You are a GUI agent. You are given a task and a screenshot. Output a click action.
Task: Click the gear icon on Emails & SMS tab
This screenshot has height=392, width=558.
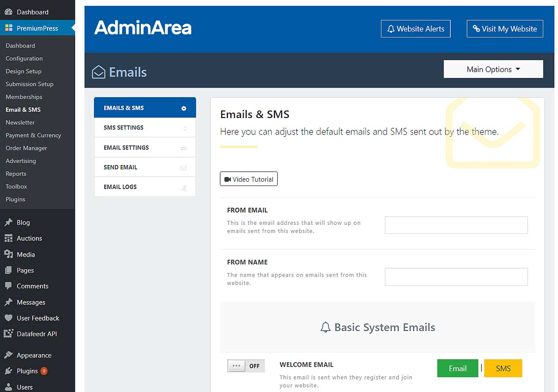click(x=184, y=108)
